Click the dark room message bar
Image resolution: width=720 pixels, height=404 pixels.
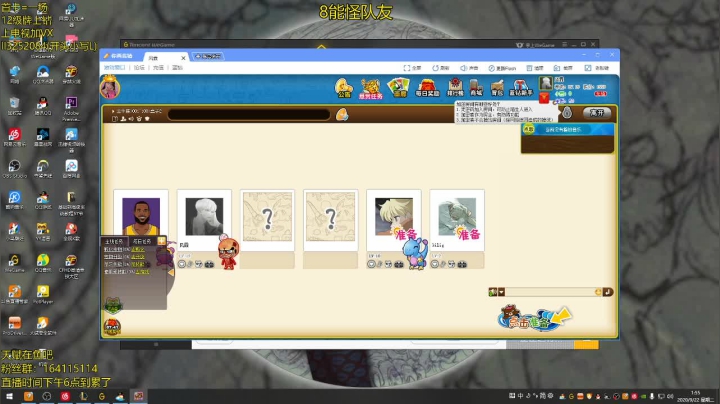[249, 114]
